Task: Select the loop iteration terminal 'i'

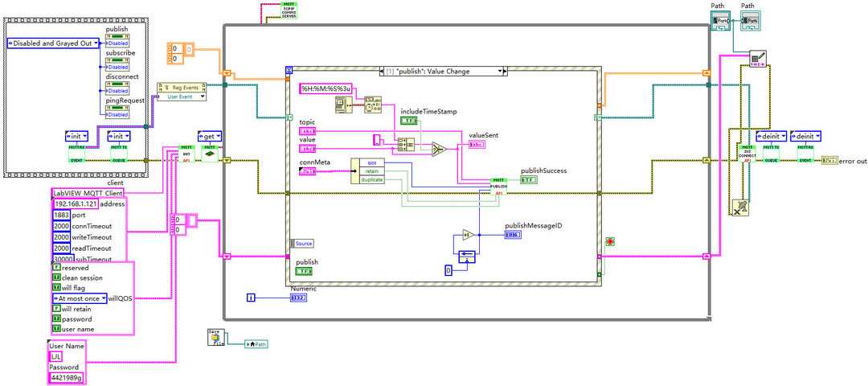Action: point(251,298)
